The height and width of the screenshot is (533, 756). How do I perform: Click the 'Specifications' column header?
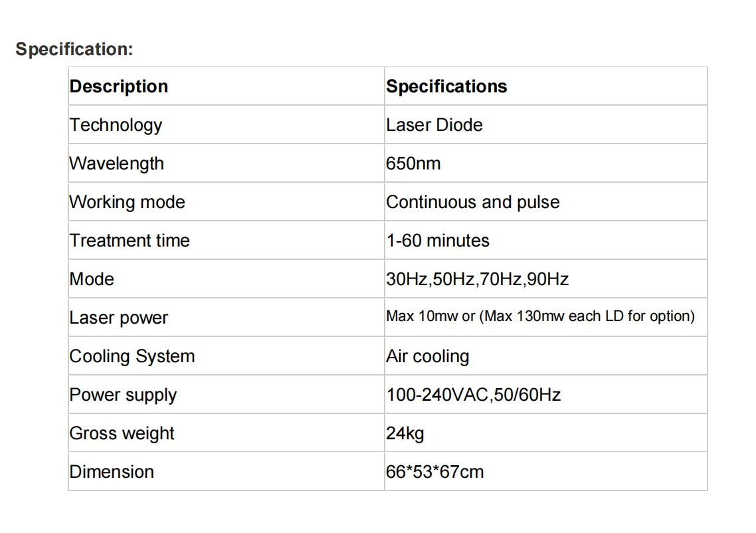click(446, 86)
